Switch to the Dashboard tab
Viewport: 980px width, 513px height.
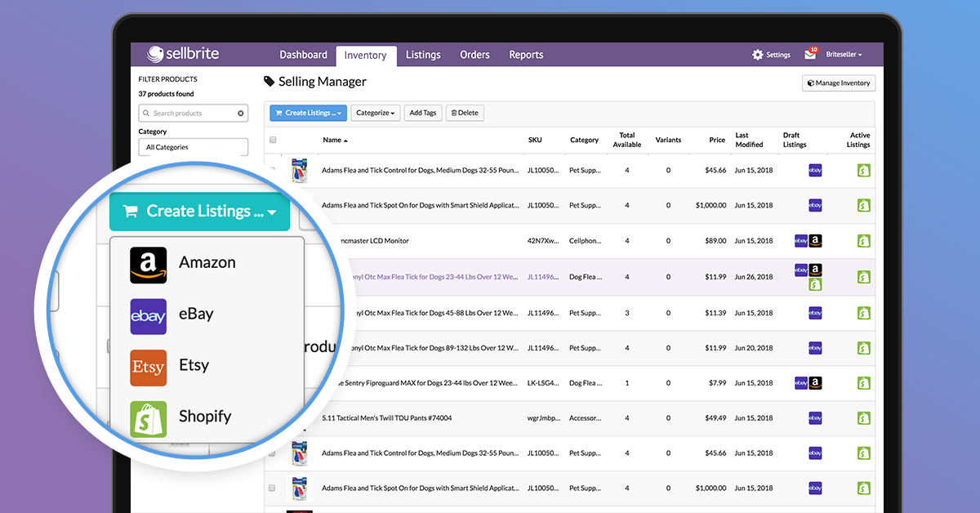point(303,55)
